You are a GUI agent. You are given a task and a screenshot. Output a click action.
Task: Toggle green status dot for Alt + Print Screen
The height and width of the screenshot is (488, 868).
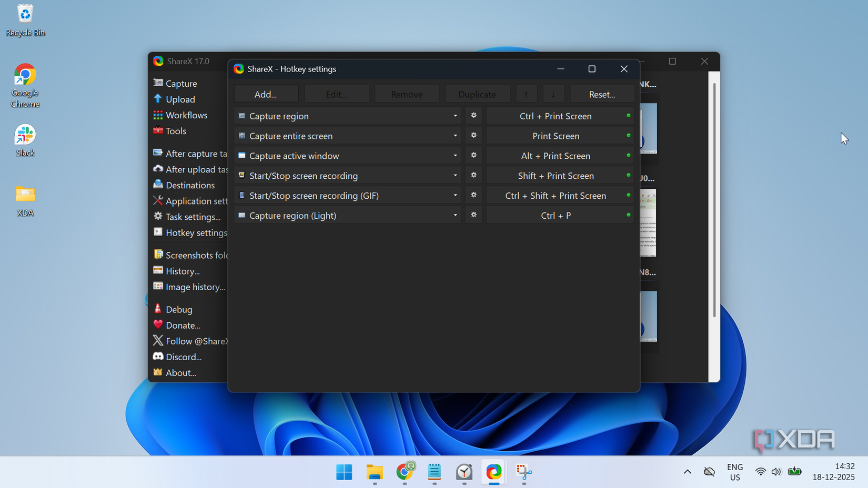[628, 156]
